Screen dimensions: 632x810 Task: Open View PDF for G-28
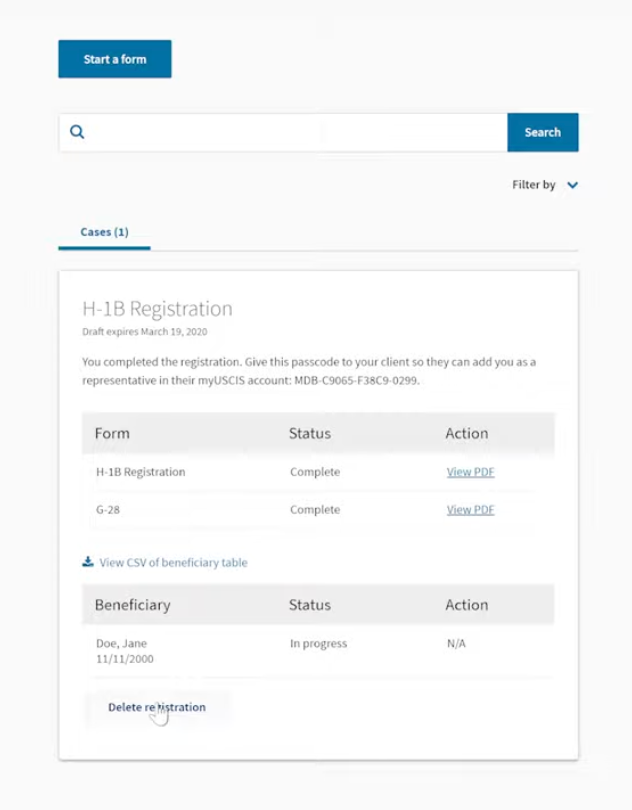pos(470,509)
